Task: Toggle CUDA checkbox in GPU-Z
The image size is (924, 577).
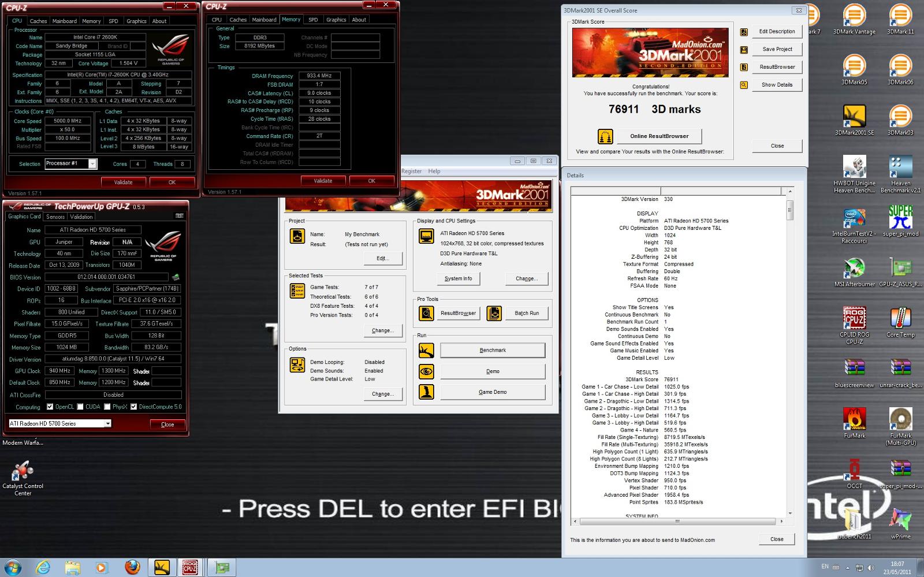Action: pyautogui.click(x=80, y=407)
